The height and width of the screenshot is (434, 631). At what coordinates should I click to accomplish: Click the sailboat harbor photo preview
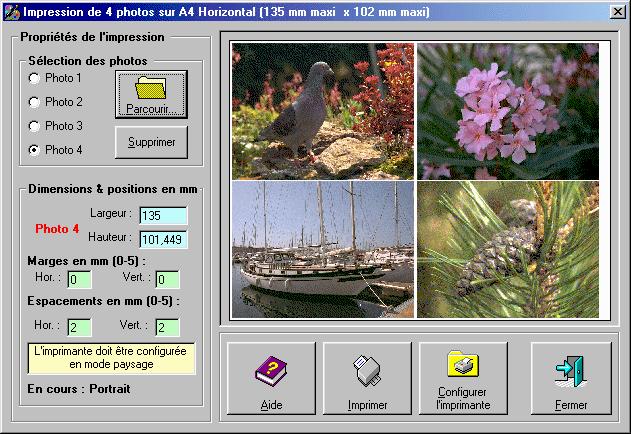(x=322, y=250)
